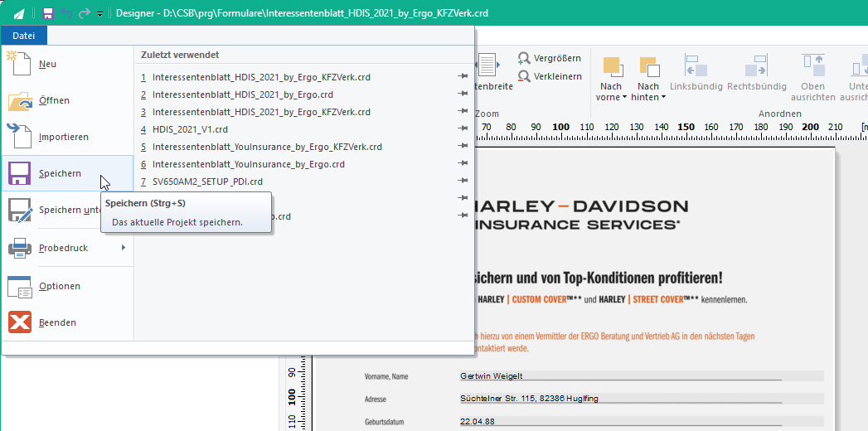Click the Oben ausrichten align top icon
The image size is (868, 431).
(813, 65)
